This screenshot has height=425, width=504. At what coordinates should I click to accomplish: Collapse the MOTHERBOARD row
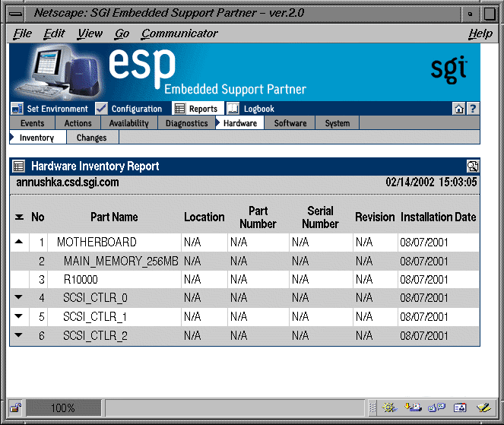coord(19,242)
